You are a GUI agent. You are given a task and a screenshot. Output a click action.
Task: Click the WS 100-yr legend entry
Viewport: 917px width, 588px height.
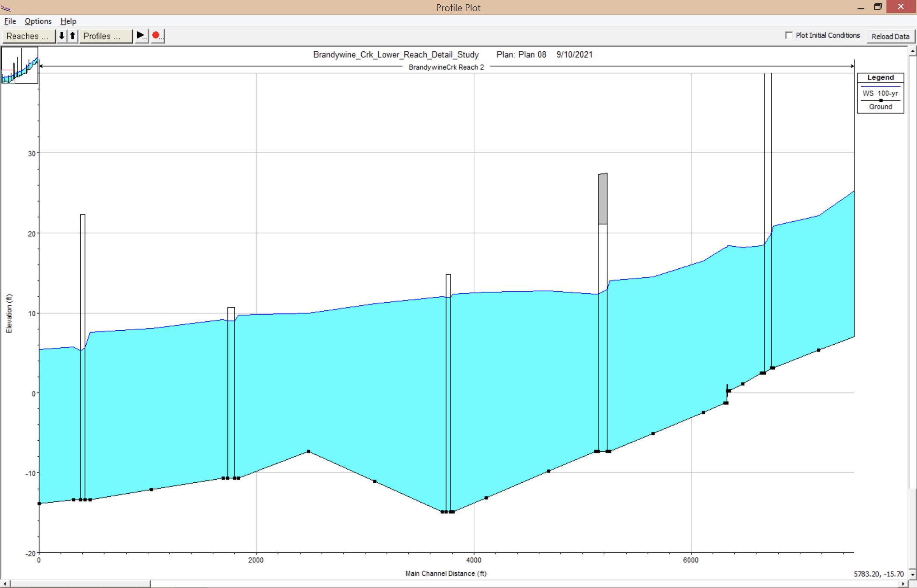click(x=880, y=93)
